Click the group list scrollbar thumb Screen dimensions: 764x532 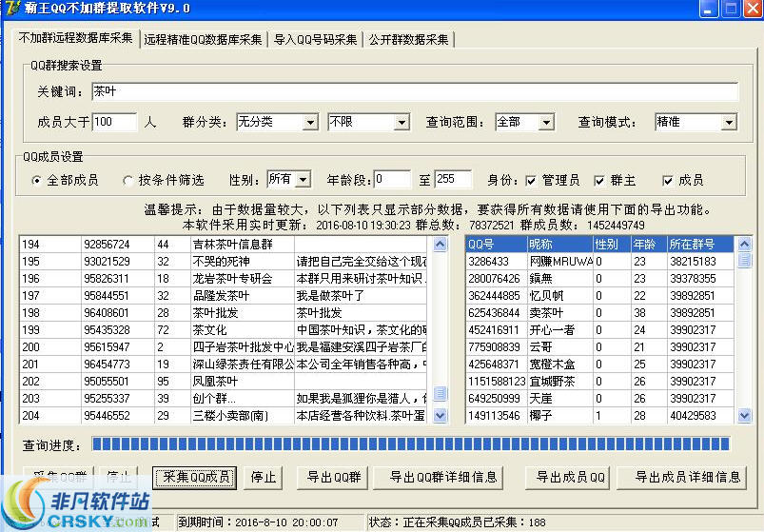point(440,393)
